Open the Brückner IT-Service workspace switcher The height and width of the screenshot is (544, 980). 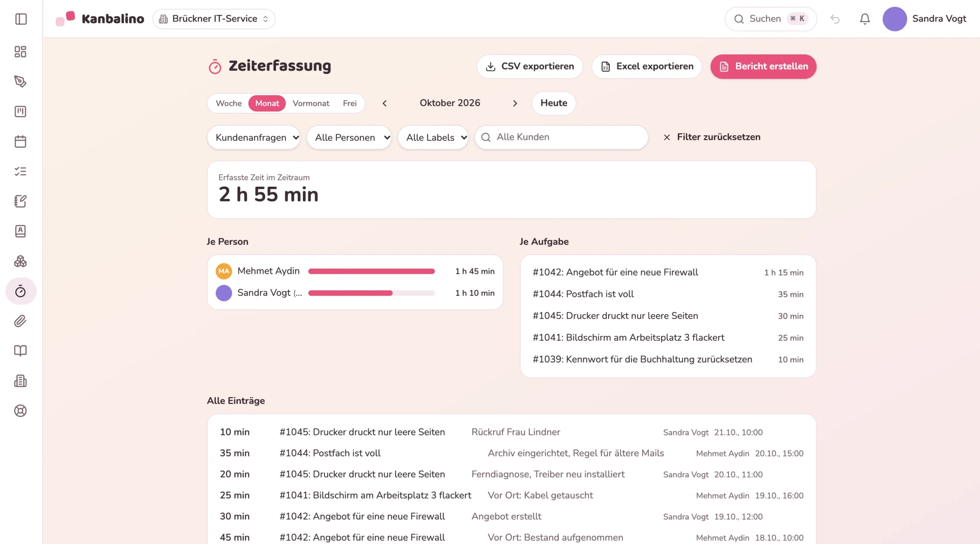tap(214, 19)
